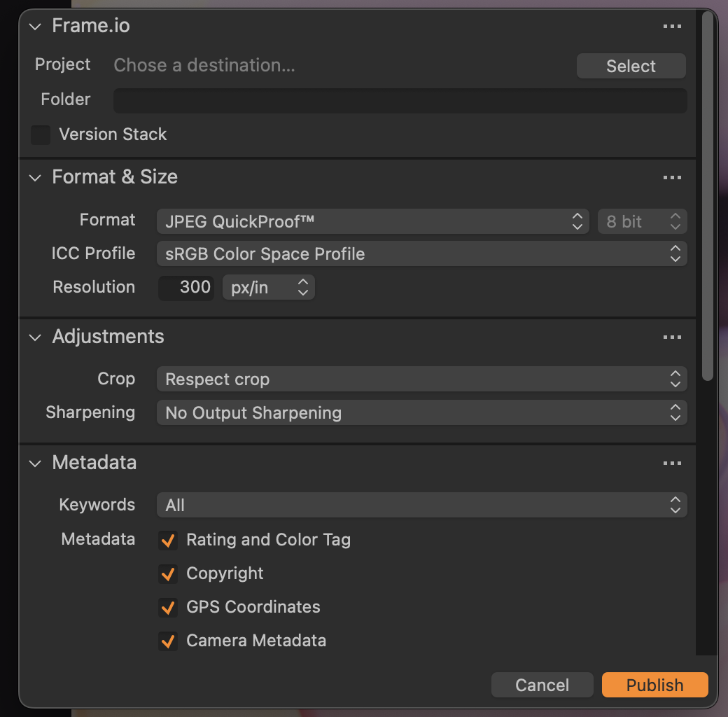Click the Crop field label
The image size is (728, 717).
point(116,379)
